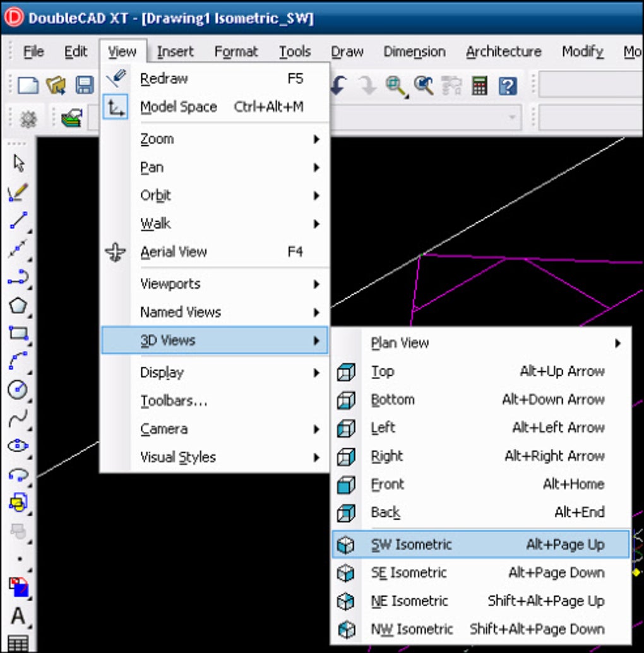Select the Rectangle drawing tool
Image resolution: width=644 pixels, height=653 pixels.
pos(19,333)
